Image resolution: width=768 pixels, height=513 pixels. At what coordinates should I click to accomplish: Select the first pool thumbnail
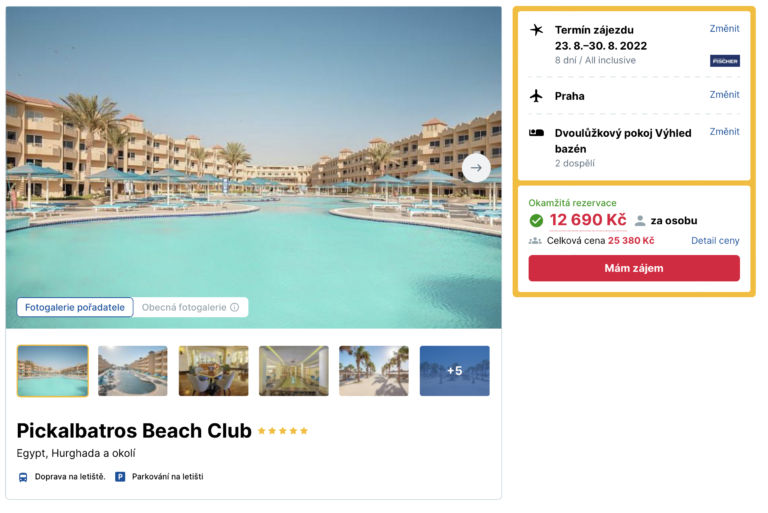(53, 371)
